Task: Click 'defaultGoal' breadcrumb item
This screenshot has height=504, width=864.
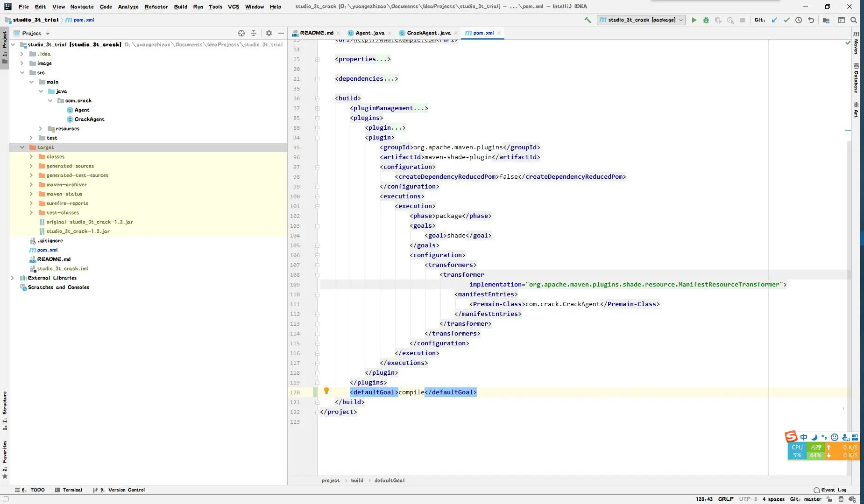Action: (x=390, y=481)
